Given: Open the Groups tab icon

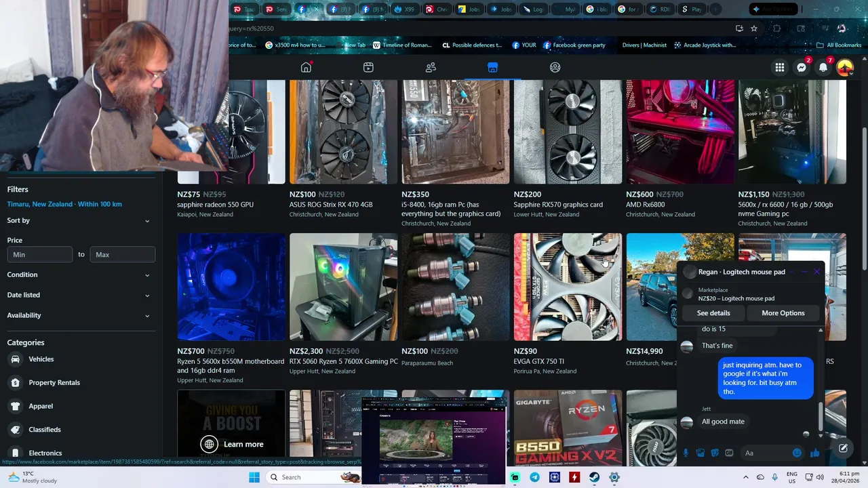Looking at the screenshot, I should click(555, 67).
